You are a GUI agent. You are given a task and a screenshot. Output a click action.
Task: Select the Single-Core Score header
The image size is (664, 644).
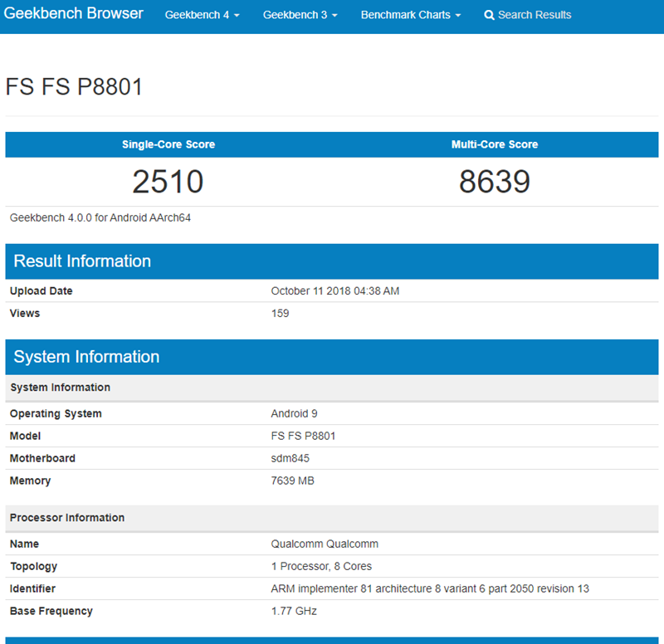pyautogui.click(x=168, y=144)
